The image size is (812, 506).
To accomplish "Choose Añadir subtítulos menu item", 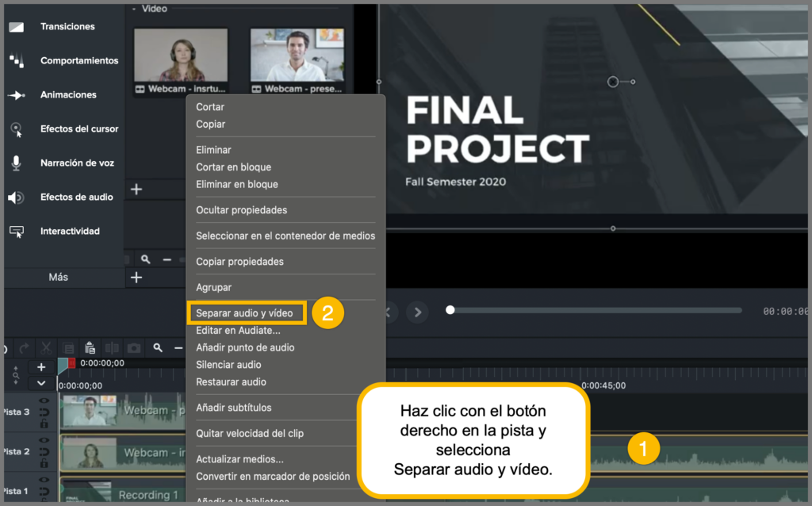I will point(234,408).
